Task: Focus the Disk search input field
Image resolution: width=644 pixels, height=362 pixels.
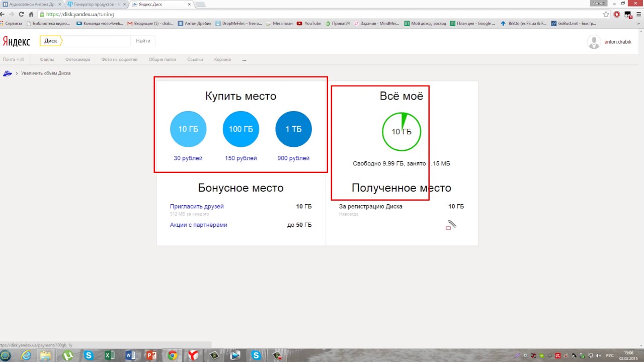Action: pyautogui.click(x=96, y=41)
